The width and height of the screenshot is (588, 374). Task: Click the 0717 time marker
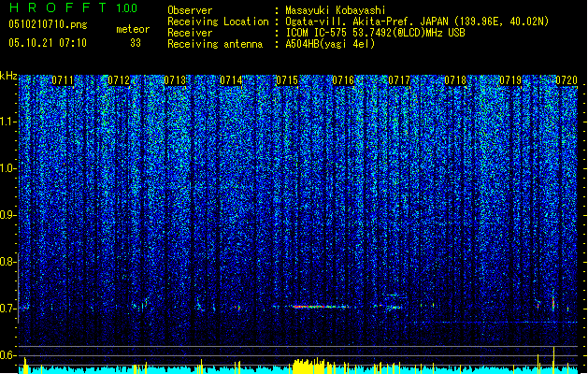[x=399, y=80]
